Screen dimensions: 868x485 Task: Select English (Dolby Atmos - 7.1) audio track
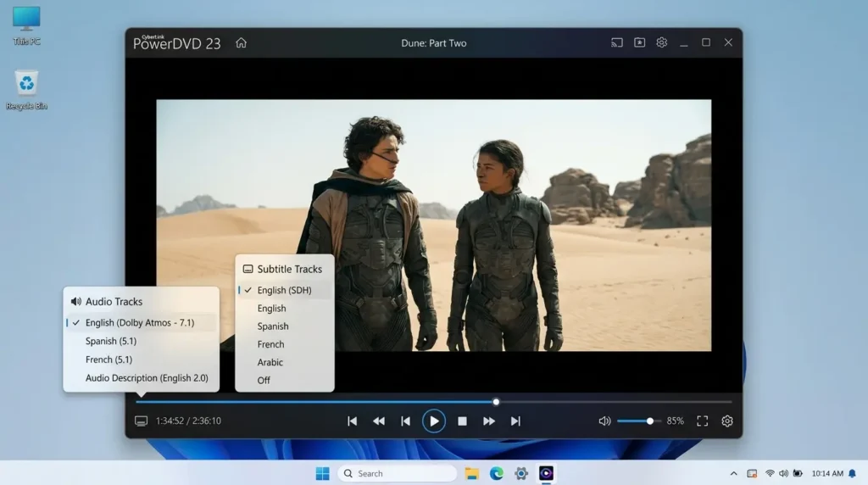(142, 323)
